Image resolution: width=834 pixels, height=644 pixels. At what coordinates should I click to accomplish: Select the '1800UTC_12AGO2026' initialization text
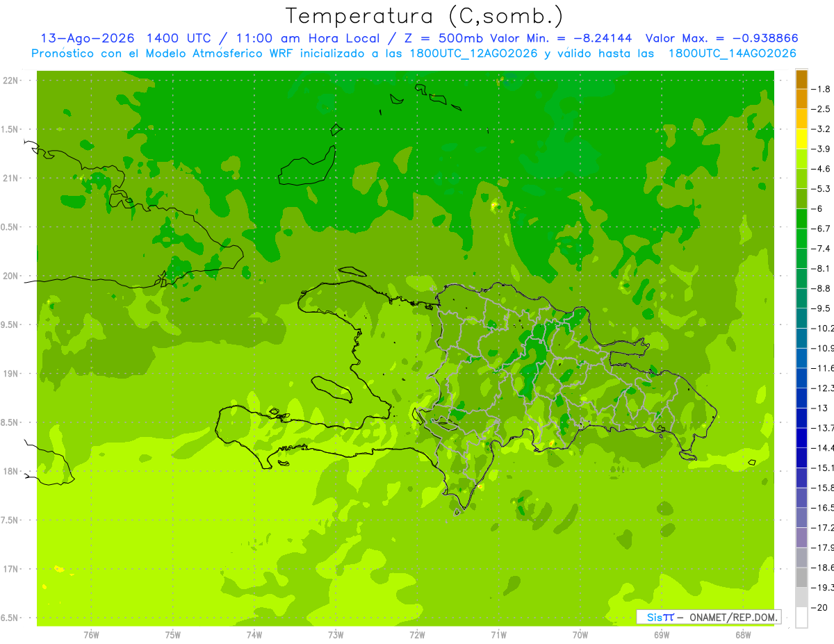tap(474, 53)
